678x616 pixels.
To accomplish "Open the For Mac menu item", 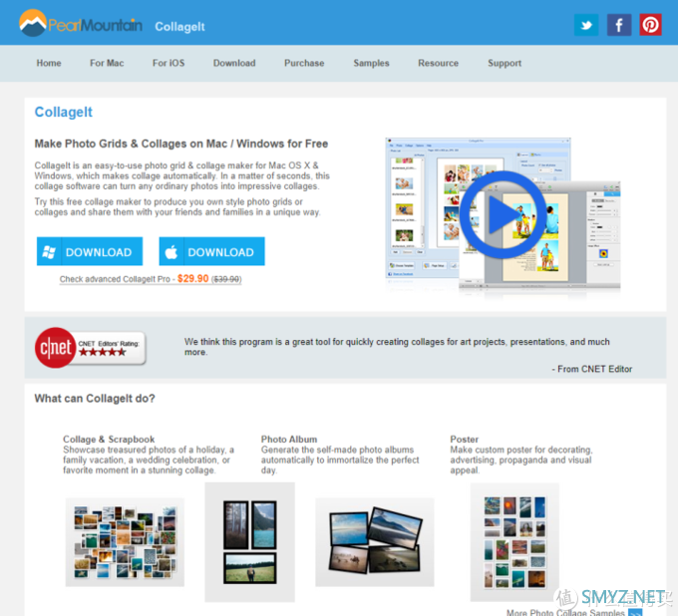I will [x=107, y=63].
